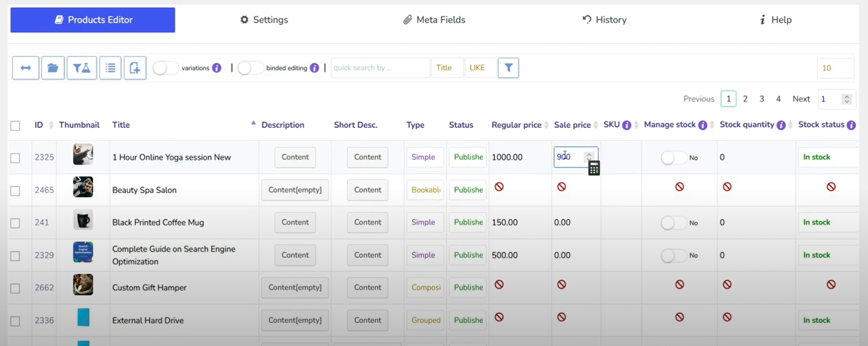Image resolution: width=868 pixels, height=346 pixels.
Task: Open the Title search field dropdown
Action: coord(447,68)
